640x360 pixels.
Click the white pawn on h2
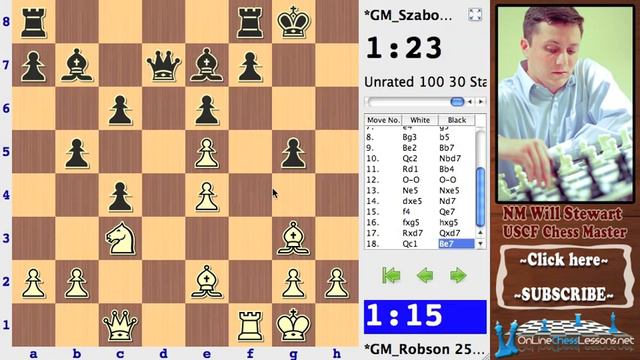(337, 282)
